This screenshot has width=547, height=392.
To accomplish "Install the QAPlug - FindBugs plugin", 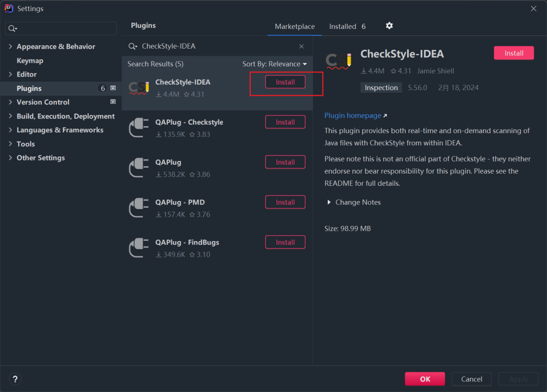I will (x=285, y=243).
